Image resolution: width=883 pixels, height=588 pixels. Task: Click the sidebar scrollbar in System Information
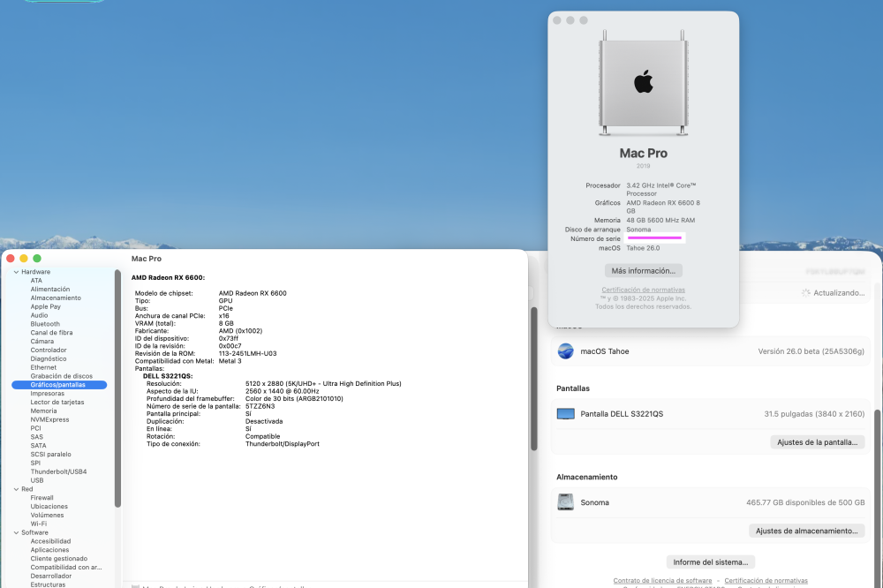click(x=117, y=388)
